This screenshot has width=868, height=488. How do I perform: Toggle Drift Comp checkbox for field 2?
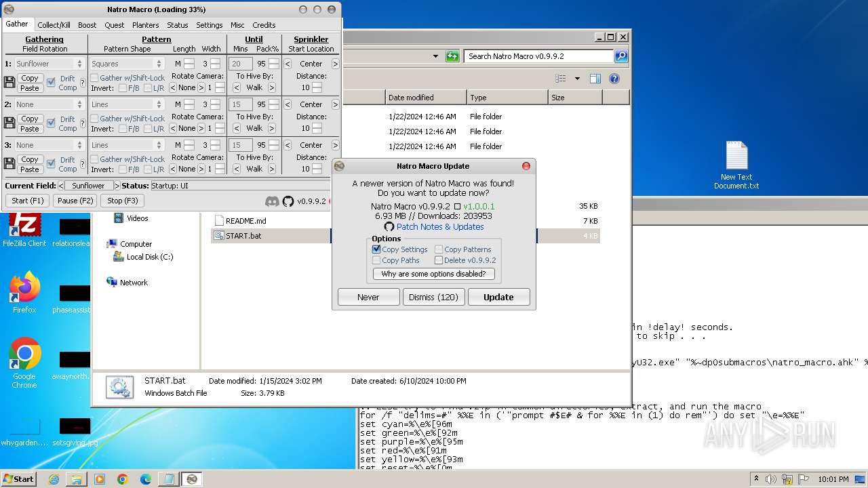point(51,123)
